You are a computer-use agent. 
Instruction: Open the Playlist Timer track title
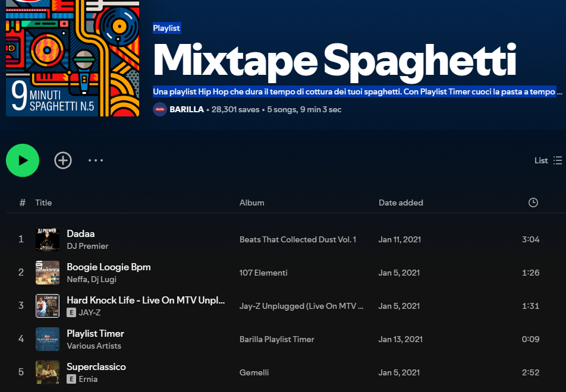pos(95,334)
